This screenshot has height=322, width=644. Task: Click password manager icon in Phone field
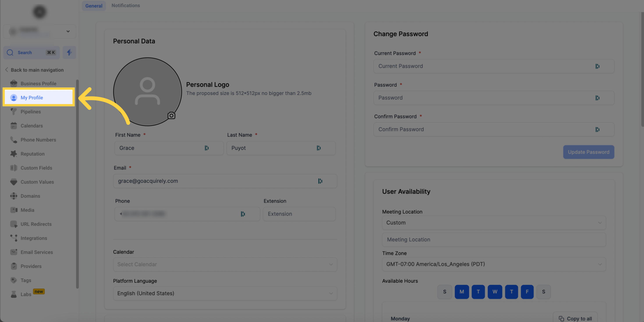[x=243, y=214]
